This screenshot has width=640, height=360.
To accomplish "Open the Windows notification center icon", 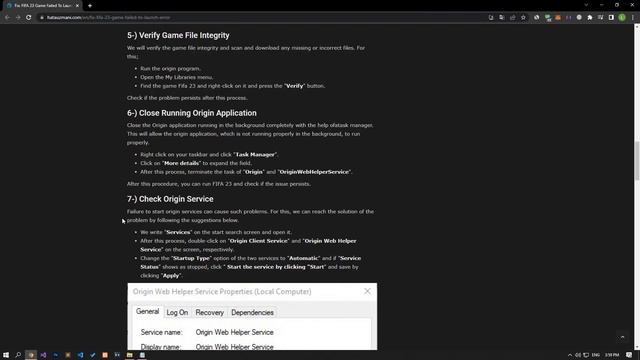I will [x=629, y=355].
